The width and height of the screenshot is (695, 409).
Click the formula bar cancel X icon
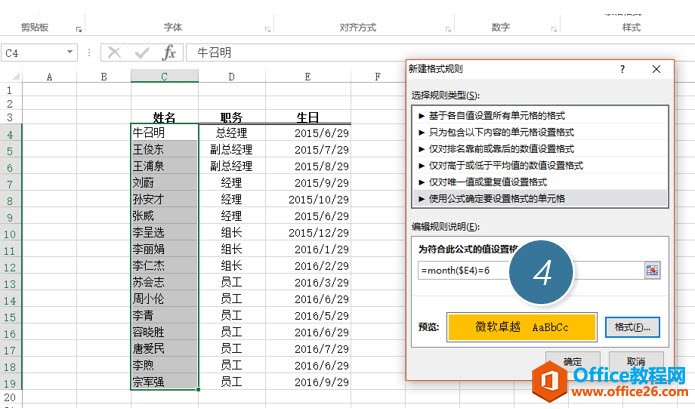[114, 53]
